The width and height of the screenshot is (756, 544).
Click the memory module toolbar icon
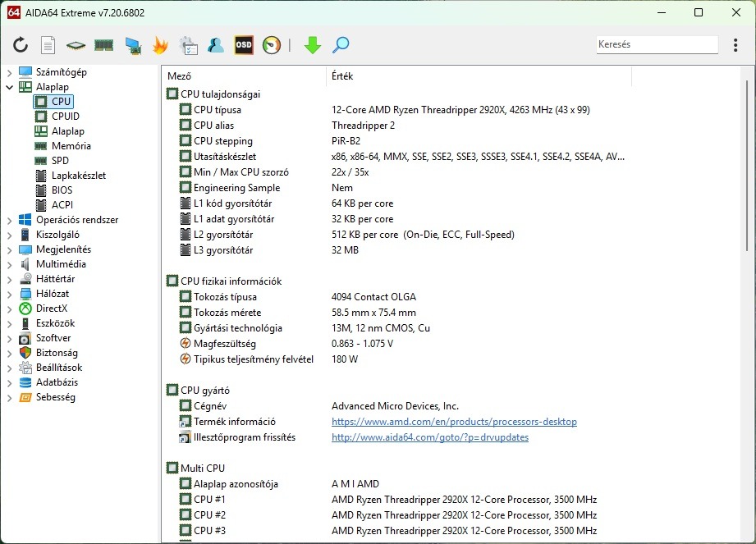pos(104,45)
